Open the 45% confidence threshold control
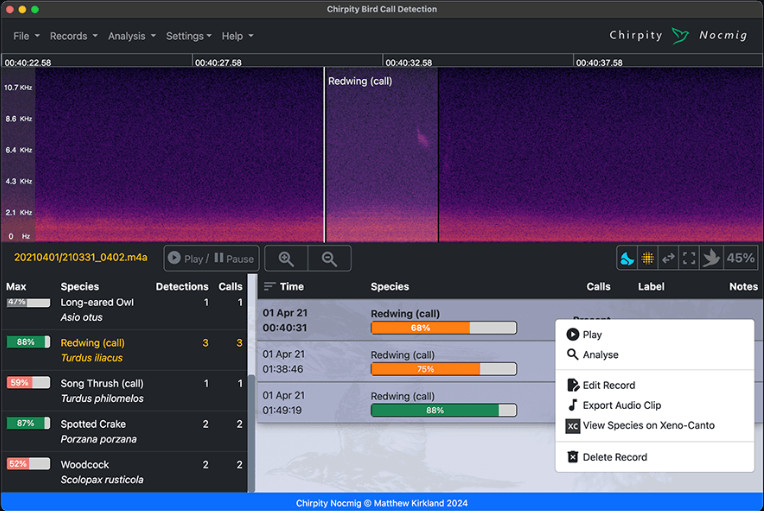 pos(740,258)
